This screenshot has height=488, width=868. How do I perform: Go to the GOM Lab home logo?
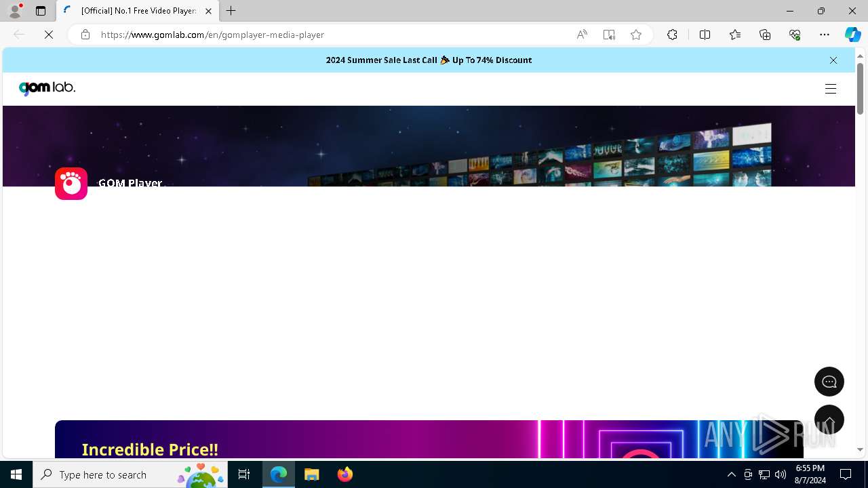coord(47,88)
